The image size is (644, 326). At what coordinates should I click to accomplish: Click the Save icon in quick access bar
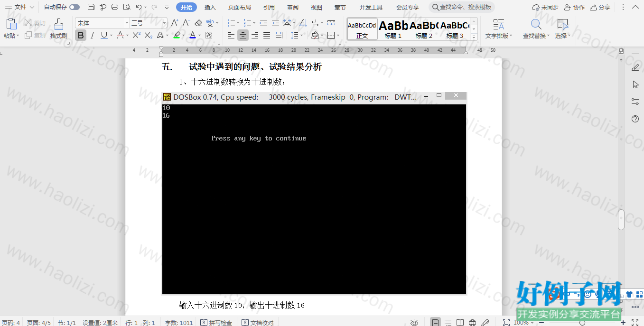pos(91,7)
